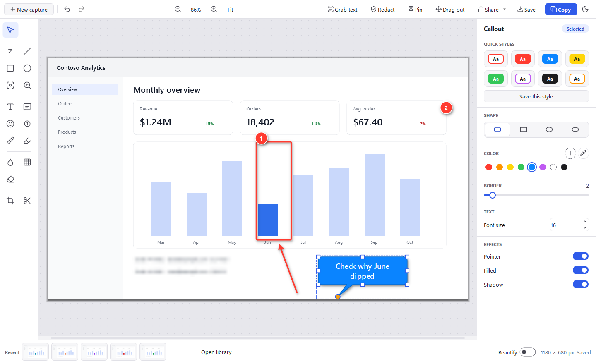Viewport: 596px width, 364px height.
Task: Undo the last action
Action: coord(67,9)
